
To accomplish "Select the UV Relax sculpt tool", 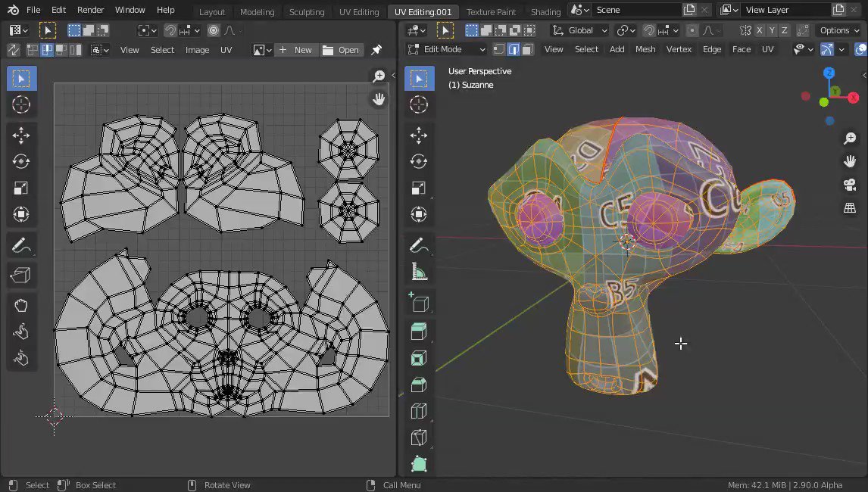I will (21, 332).
